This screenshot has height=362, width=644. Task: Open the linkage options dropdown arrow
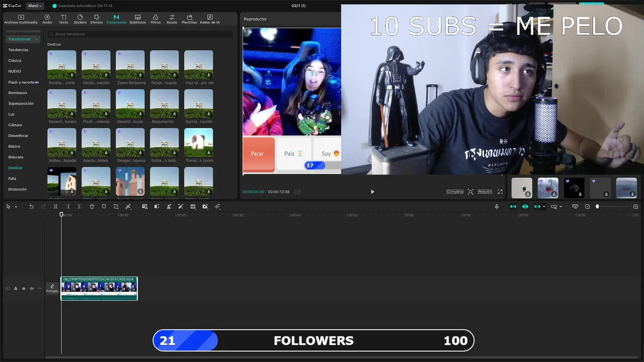click(x=544, y=207)
